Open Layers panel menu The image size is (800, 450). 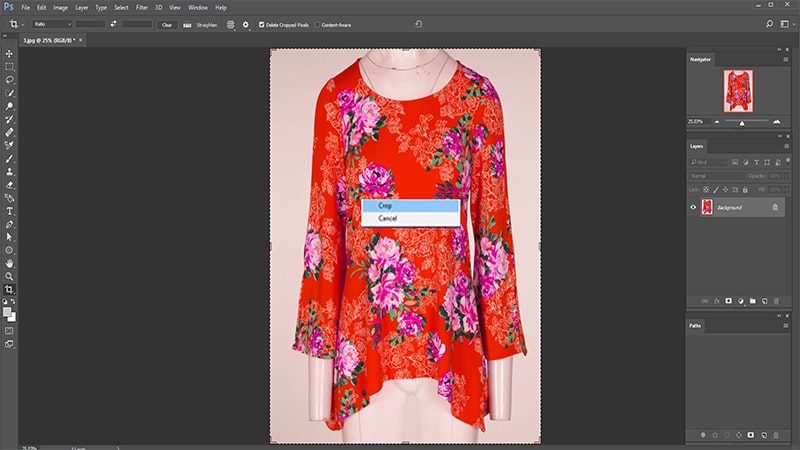[786, 146]
